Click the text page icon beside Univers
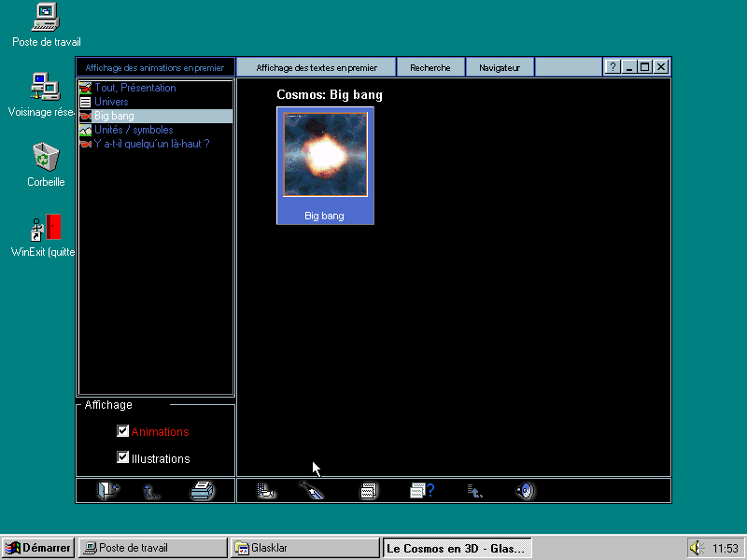 [85, 102]
